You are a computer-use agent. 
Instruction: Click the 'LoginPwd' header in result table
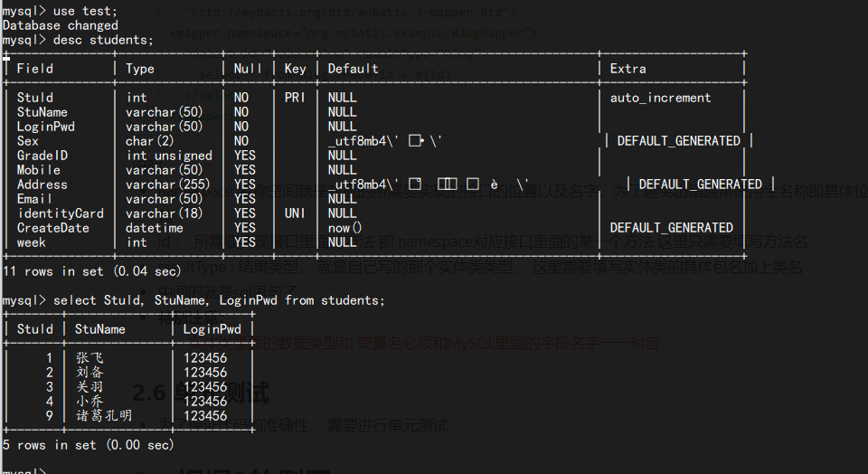(x=212, y=329)
